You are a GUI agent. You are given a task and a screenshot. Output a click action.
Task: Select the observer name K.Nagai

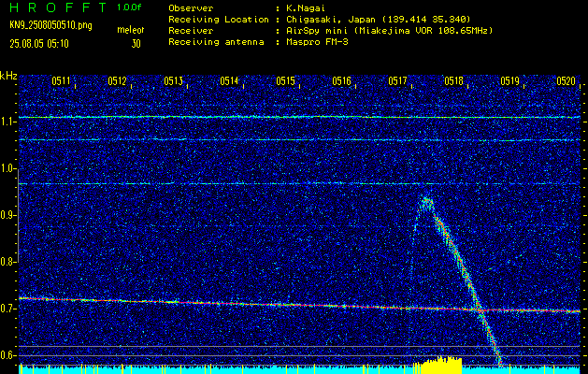pos(306,8)
